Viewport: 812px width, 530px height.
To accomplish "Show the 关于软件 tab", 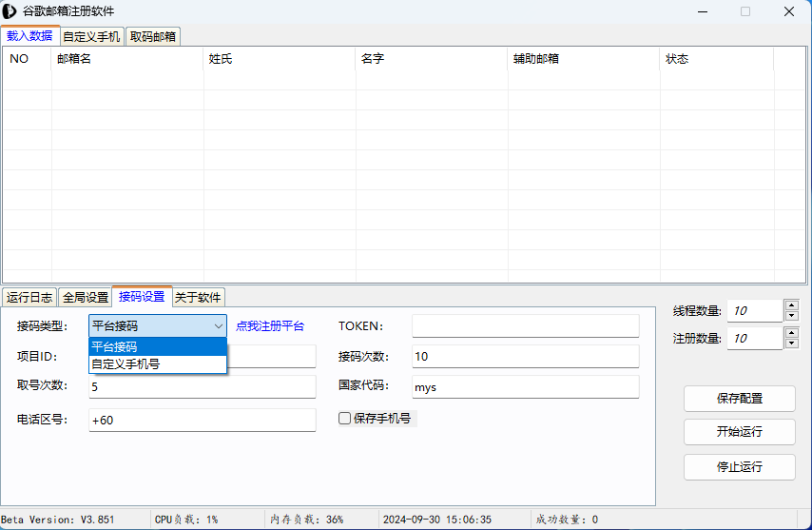I will point(198,297).
